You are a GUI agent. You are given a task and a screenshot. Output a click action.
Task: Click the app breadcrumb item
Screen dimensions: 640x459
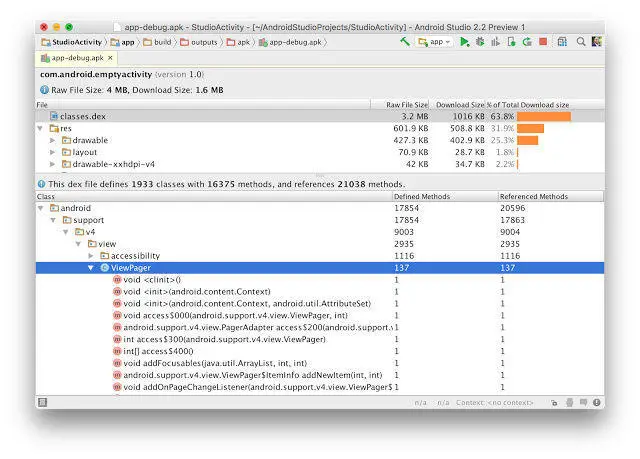[122, 42]
